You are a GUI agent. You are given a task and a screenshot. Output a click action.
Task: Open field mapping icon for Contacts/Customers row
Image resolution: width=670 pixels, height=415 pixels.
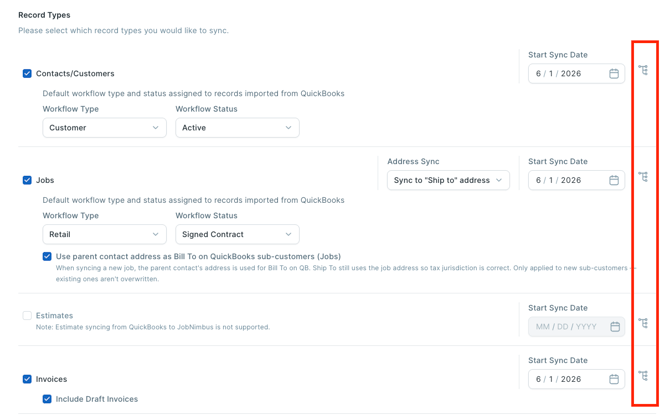[643, 70]
